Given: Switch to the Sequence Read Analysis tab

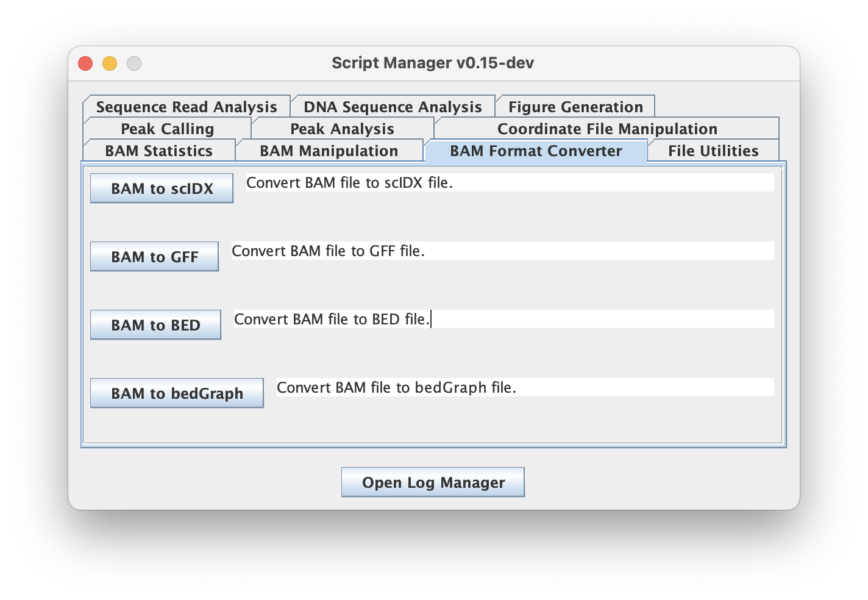Looking at the screenshot, I should [187, 107].
